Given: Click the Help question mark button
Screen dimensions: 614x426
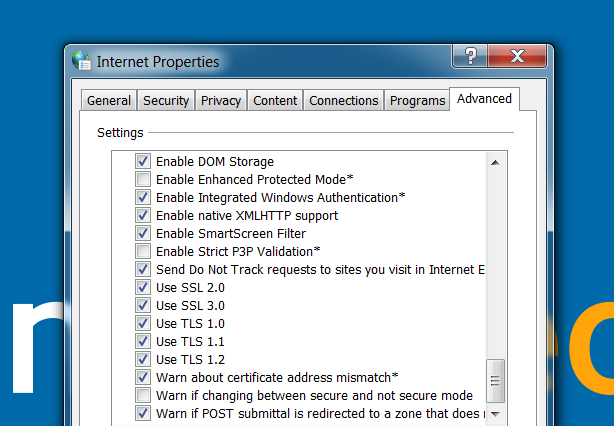Looking at the screenshot, I should click(x=470, y=56).
